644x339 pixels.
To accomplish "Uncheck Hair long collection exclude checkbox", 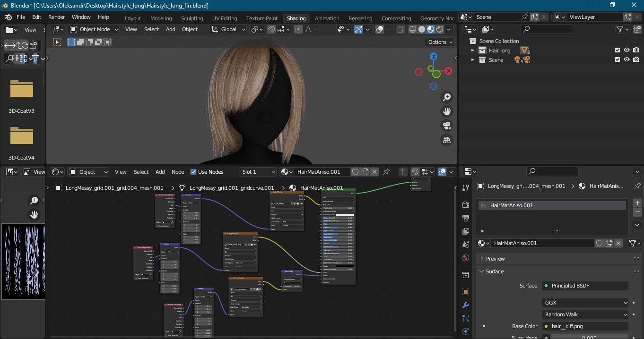I will (x=617, y=51).
